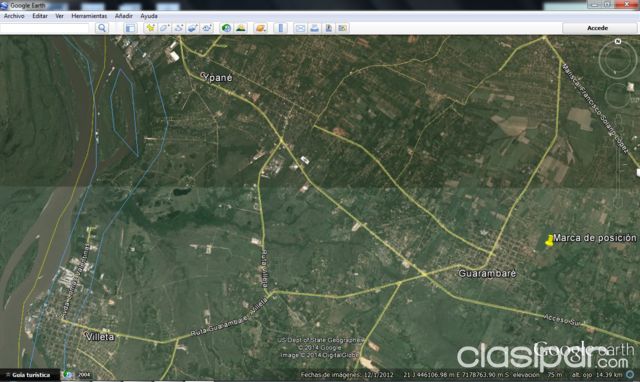The width and height of the screenshot is (640, 382).
Task: Open the Ayuda menu
Action: [149, 16]
